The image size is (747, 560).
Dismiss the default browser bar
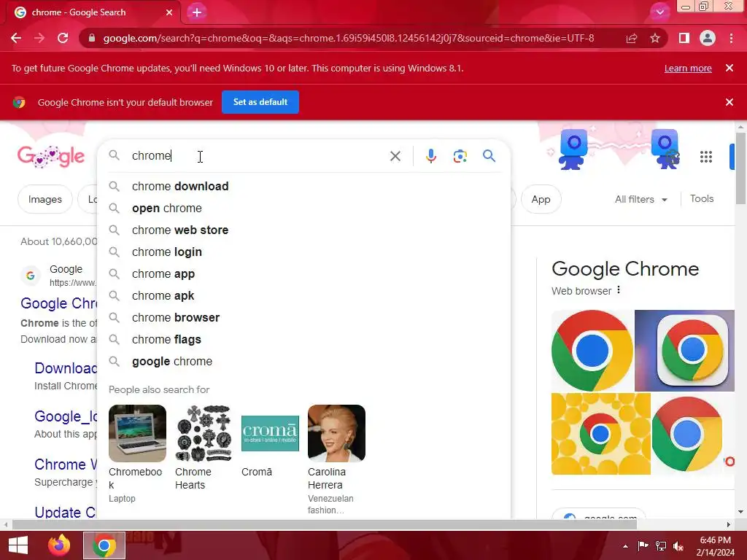[729, 102]
